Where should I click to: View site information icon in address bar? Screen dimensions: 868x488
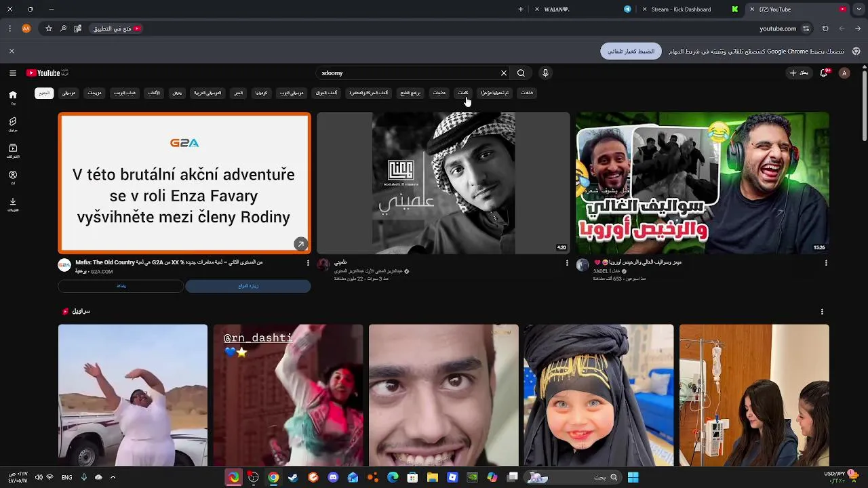coord(806,28)
